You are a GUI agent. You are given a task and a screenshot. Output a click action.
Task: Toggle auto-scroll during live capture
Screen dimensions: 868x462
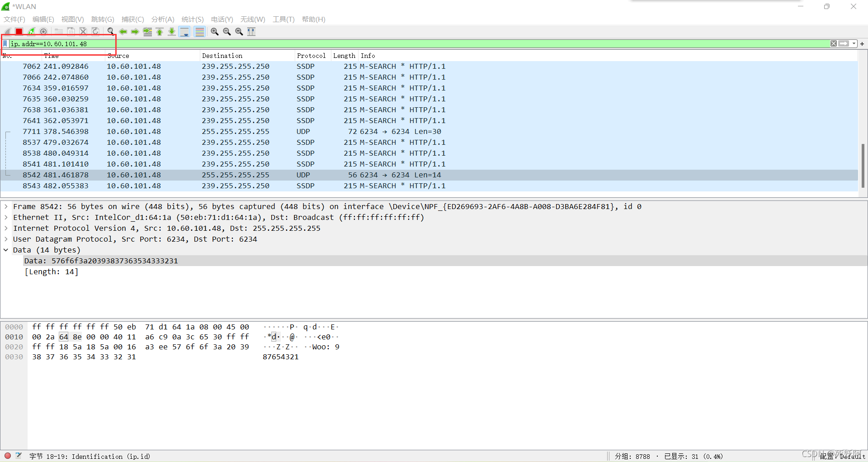(184, 31)
